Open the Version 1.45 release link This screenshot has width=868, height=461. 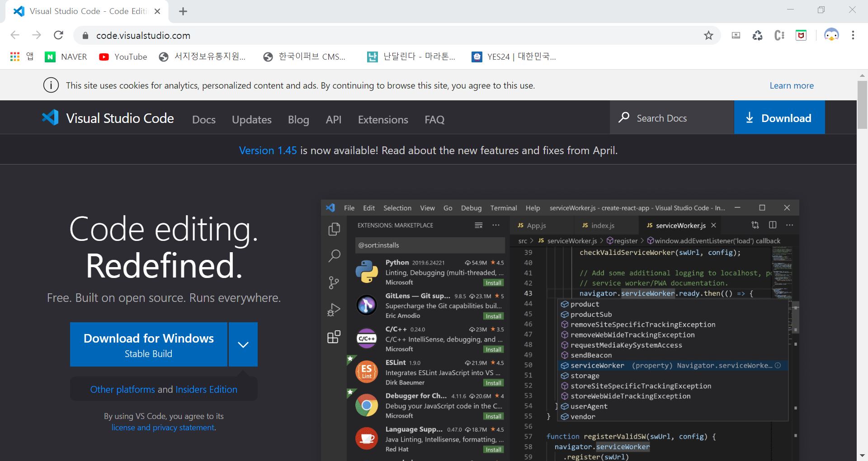268,151
